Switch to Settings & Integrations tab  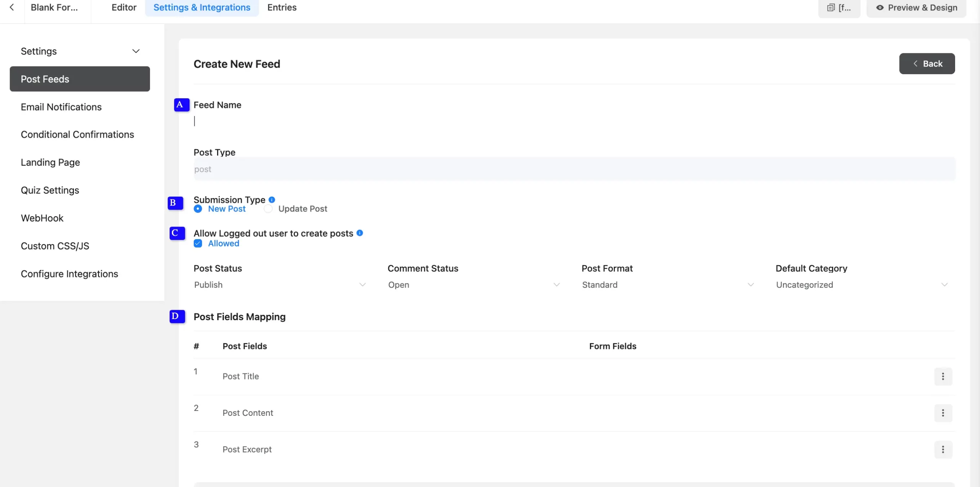pos(202,8)
